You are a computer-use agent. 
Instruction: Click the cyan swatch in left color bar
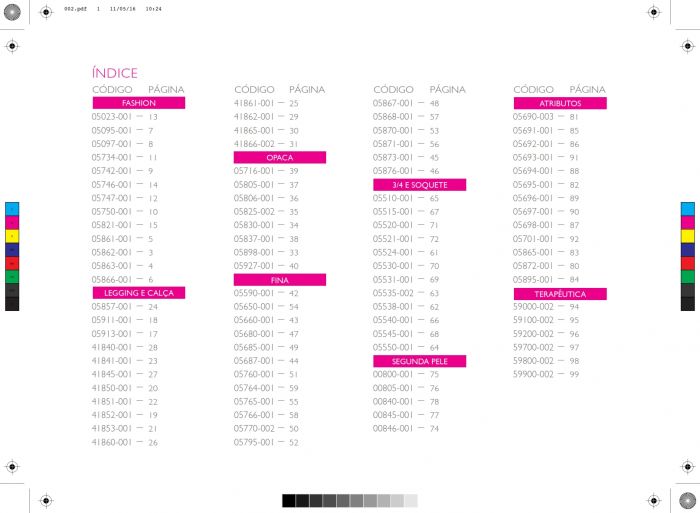click(x=13, y=208)
